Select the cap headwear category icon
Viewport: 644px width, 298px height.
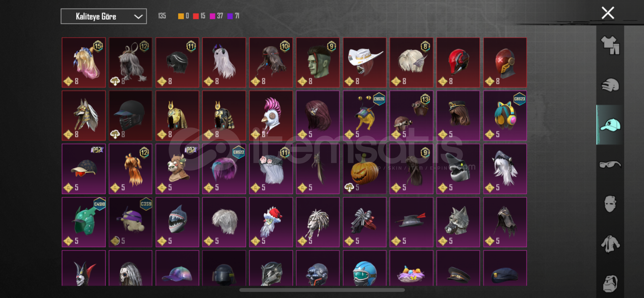point(610,125)
